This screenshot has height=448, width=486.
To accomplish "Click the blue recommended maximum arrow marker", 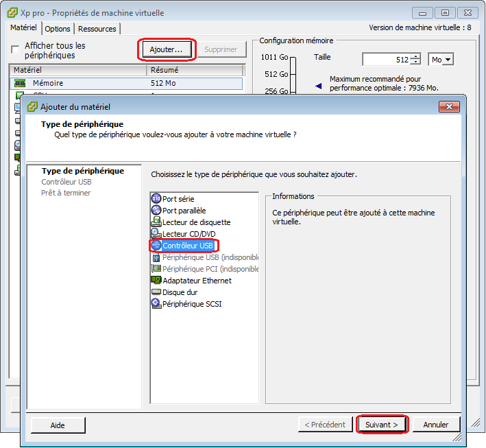I will [x=319, y=86].
